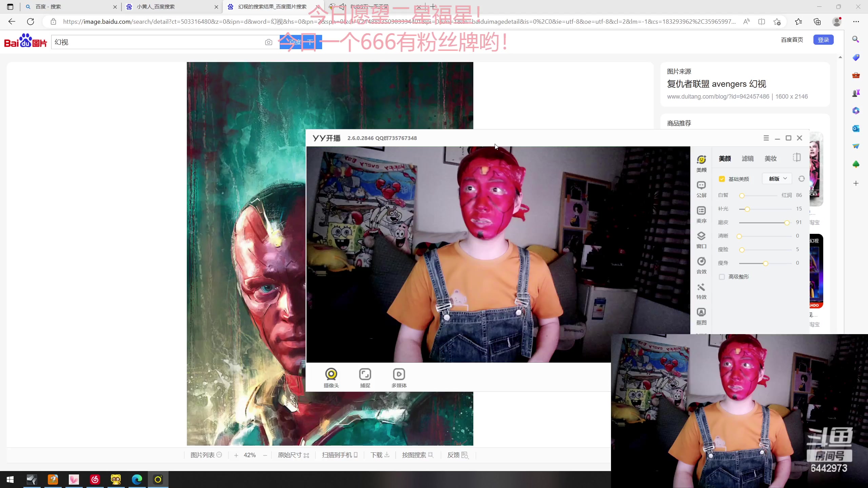Open Edge read aloud icon
The height and width of the screenshot is (488, 868).
746,22
